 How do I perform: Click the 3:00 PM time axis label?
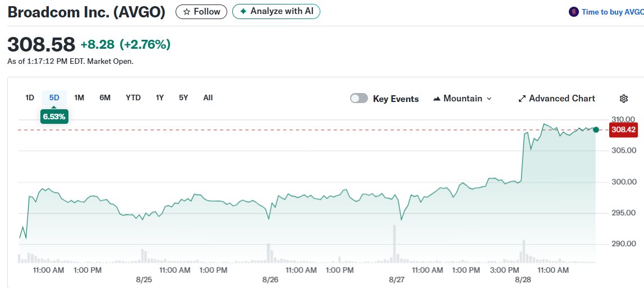(505, 270)
